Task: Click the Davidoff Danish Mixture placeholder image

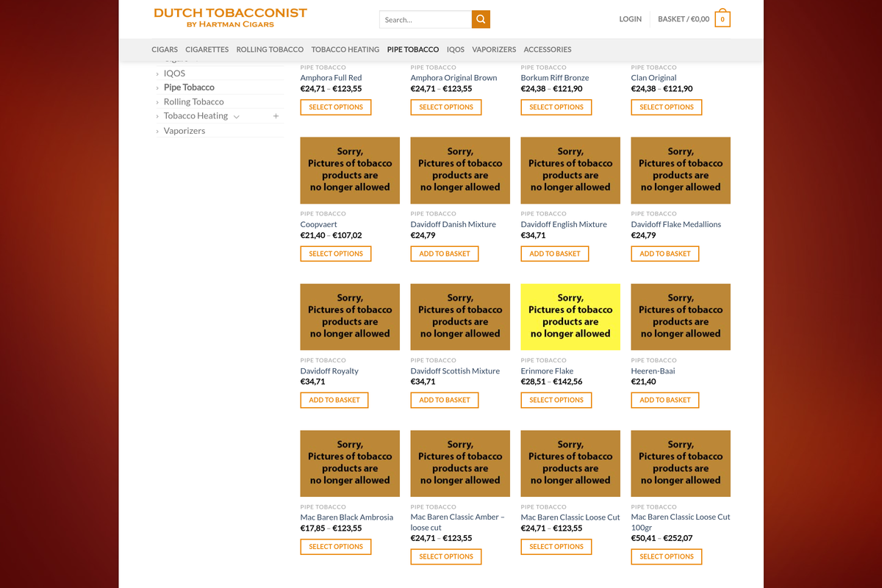Action: tap(460, 171)
